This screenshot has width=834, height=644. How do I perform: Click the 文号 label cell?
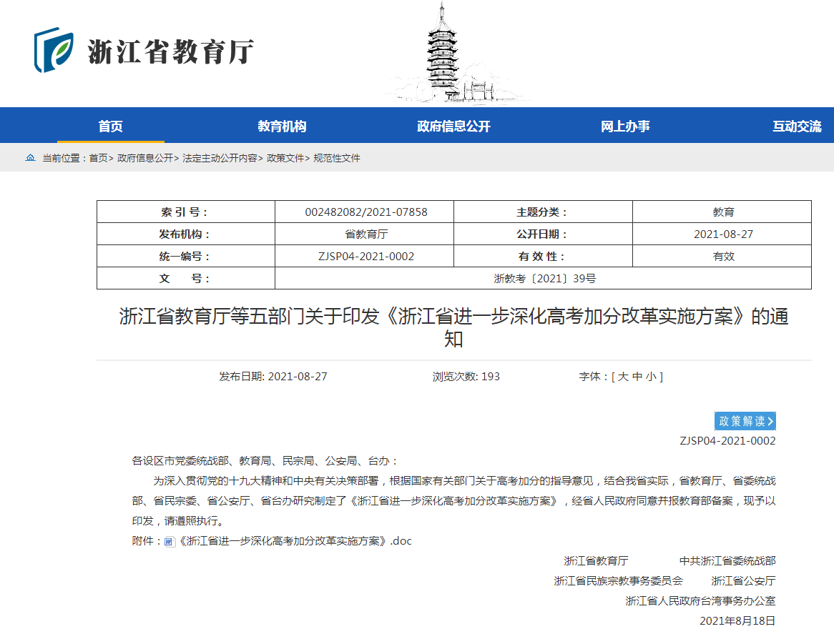pyautogui.click(x=186, y=279)
